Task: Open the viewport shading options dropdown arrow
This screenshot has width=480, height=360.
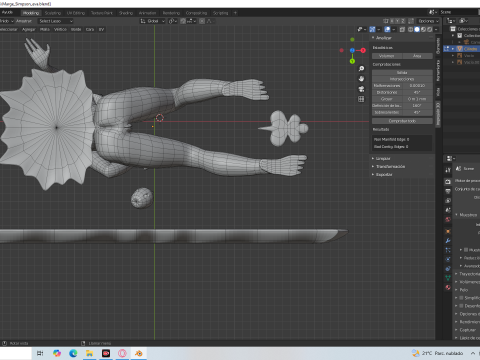Action: tap(436, 29)
